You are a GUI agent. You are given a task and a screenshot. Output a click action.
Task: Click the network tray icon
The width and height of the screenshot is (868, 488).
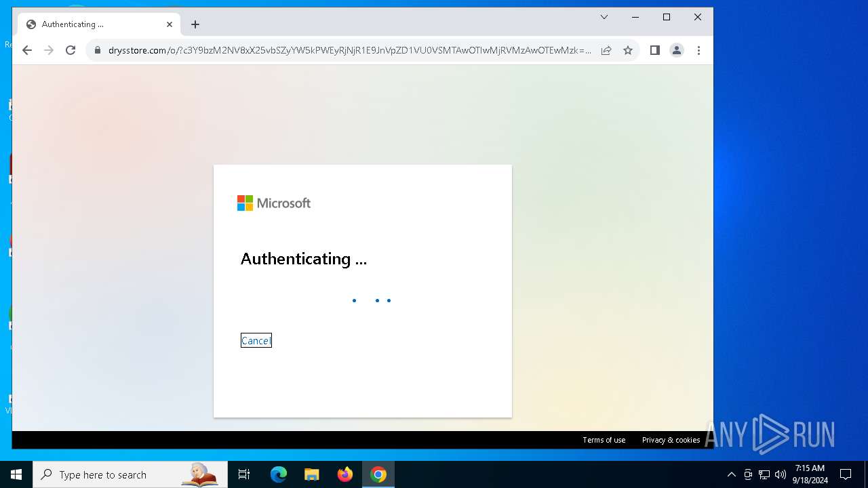coord(764,474)
